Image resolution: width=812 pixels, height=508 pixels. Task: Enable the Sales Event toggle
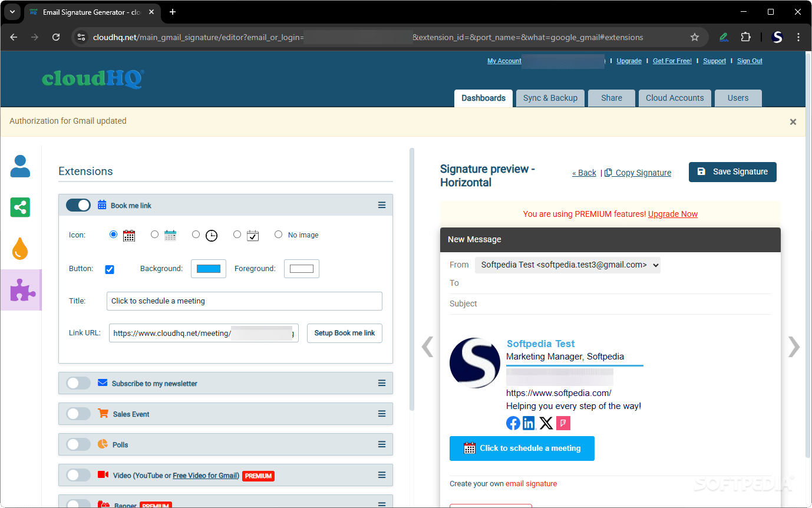tap(78, 414)
